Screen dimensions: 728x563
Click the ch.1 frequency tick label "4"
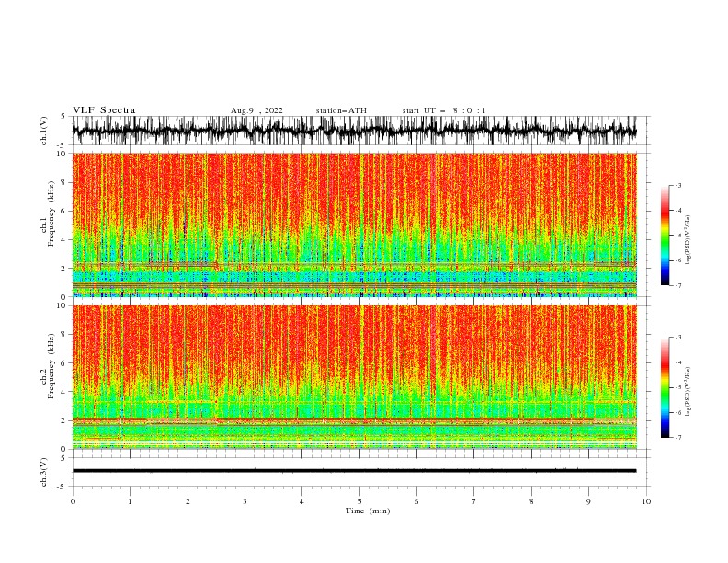tap(63, 240)
